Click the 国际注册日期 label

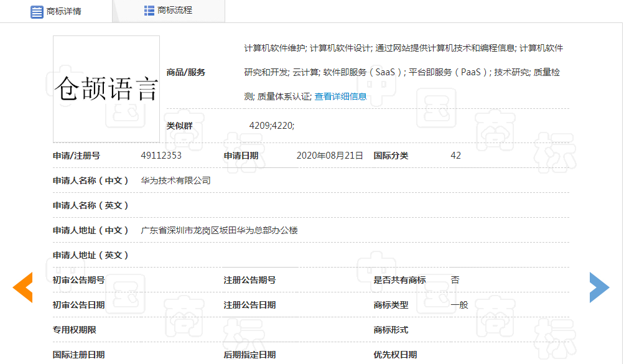(79, 355)
